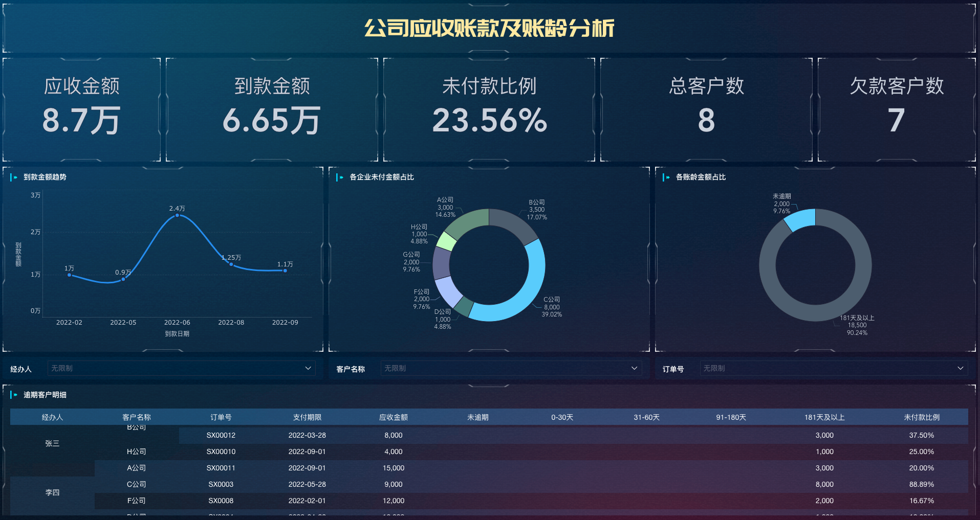Click the 无限制 field next to 经办人
This screenshot has height=520, width=980.
pos(179,368)
